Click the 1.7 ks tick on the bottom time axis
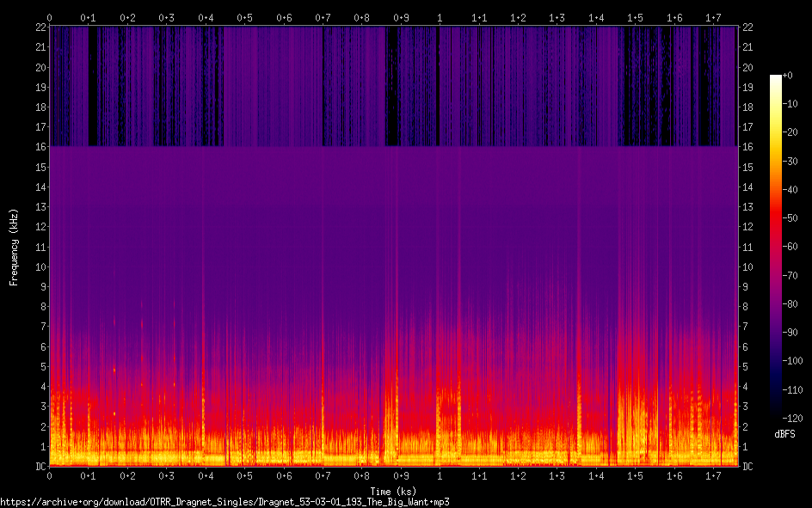812x508 pixels. point(713,475)
